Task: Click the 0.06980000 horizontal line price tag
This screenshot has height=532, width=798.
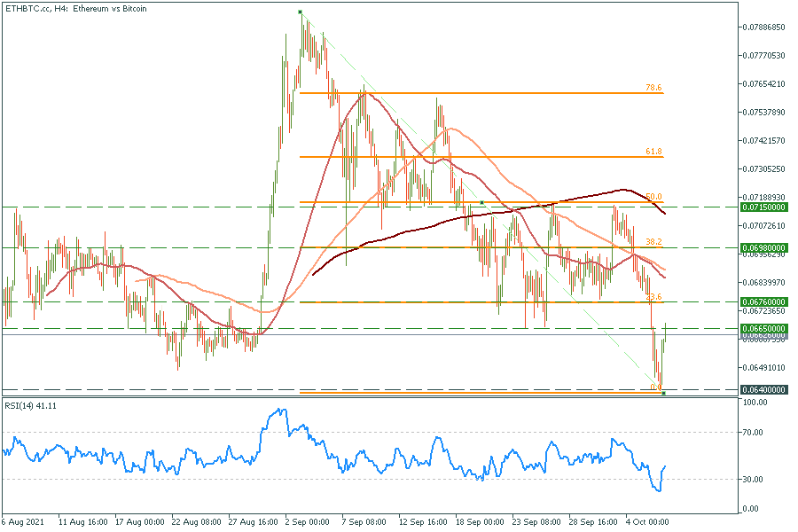Action: pos(763,248)
